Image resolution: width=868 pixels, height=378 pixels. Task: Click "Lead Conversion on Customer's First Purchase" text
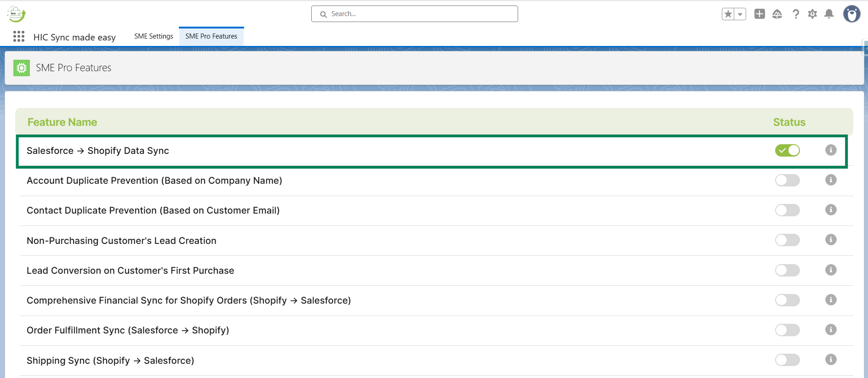[x=131, y=271]
